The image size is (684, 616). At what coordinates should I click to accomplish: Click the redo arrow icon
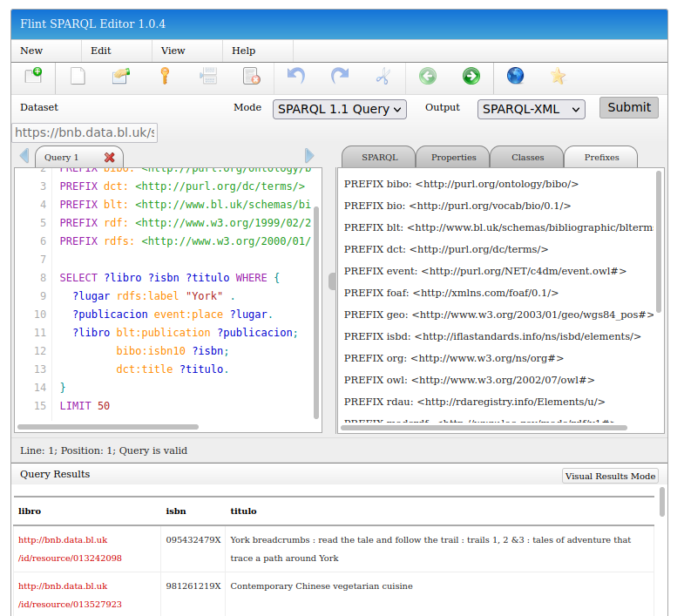click(340, 77)
